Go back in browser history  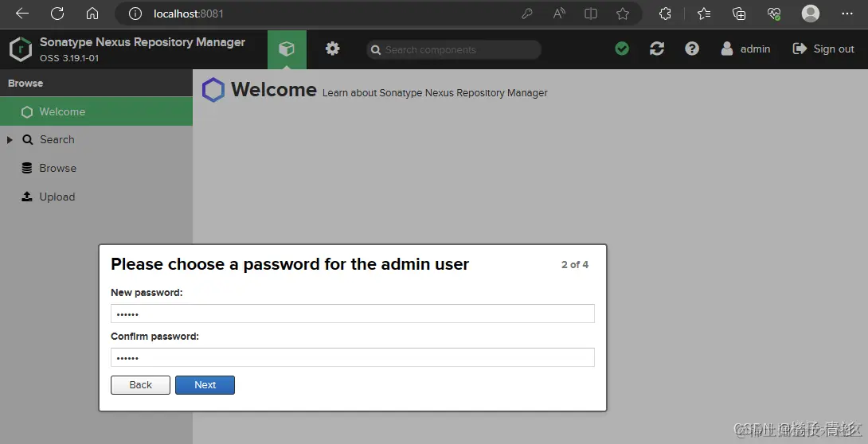pos(22,14)
